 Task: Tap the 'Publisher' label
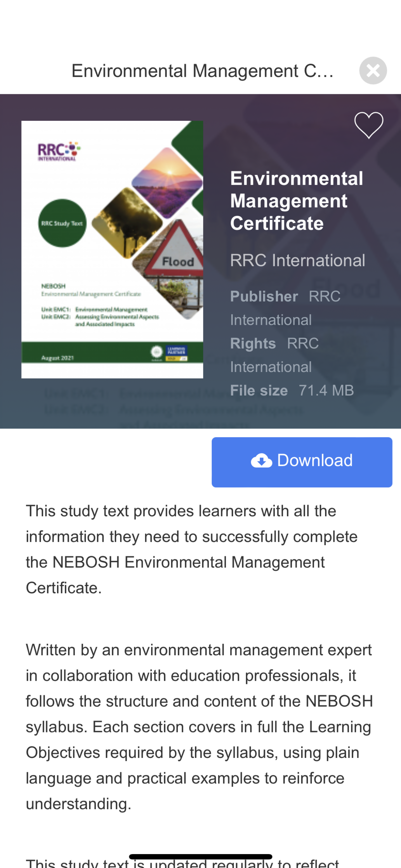(x=264, y=296)
